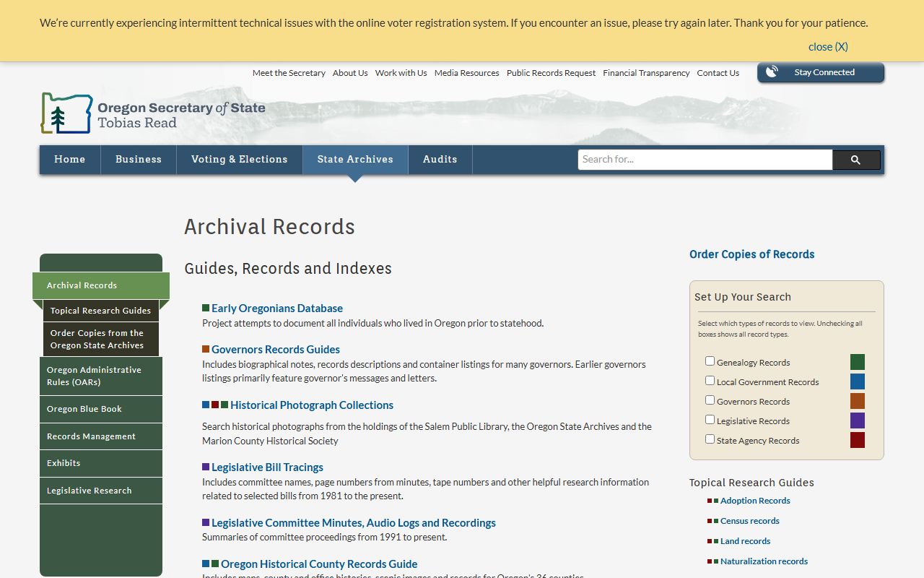Screen dimensions: 924x578
Task: Open Exhibits sidebar item
Action: pyautogui.click(x=101, y=463)
